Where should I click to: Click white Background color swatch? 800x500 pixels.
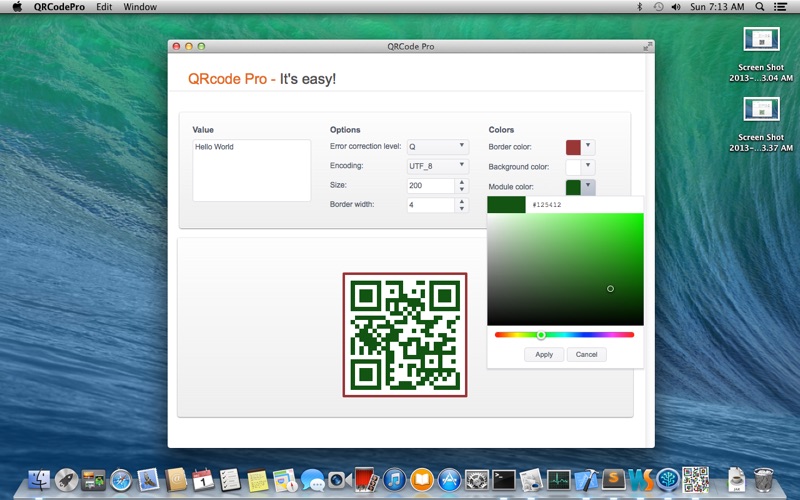[x=573, y=167]
